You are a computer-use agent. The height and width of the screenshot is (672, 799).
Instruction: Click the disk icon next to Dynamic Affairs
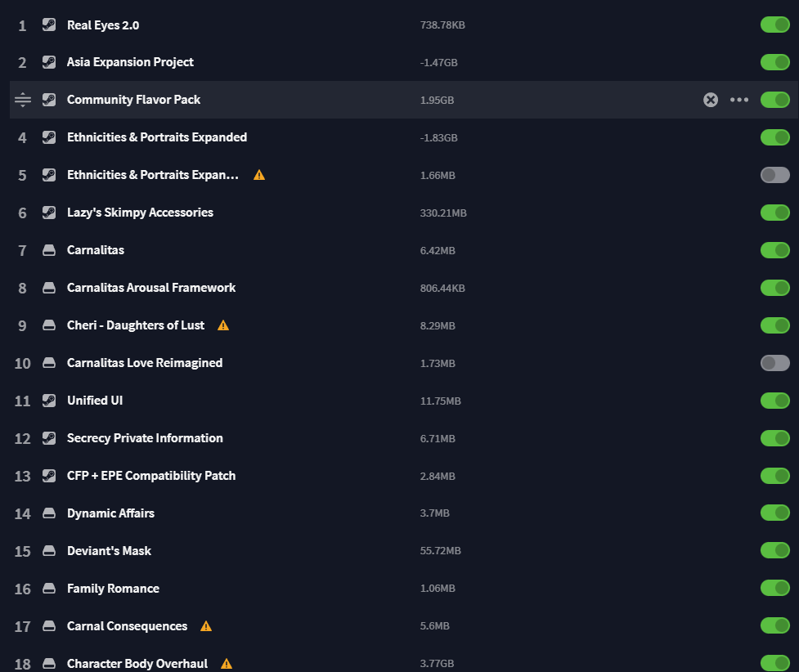[x=49, y=513]
